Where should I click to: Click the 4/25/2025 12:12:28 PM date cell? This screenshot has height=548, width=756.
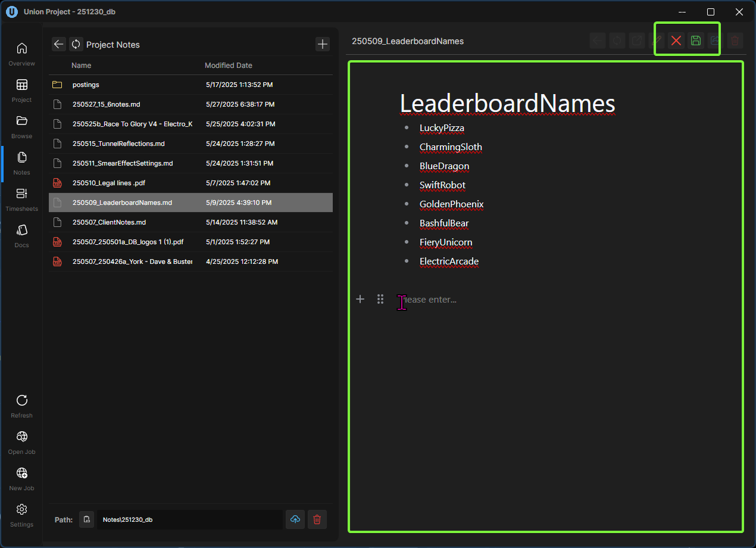pos(242,261)
